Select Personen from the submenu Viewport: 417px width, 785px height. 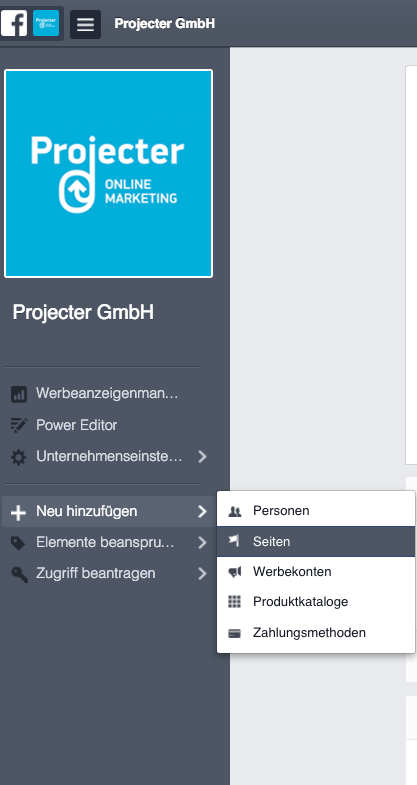[x=316, y=511]
